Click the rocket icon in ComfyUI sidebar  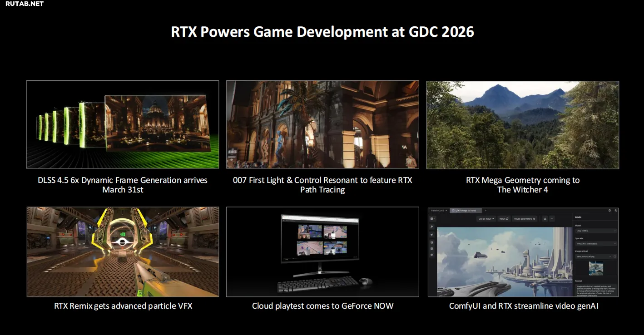432,234
